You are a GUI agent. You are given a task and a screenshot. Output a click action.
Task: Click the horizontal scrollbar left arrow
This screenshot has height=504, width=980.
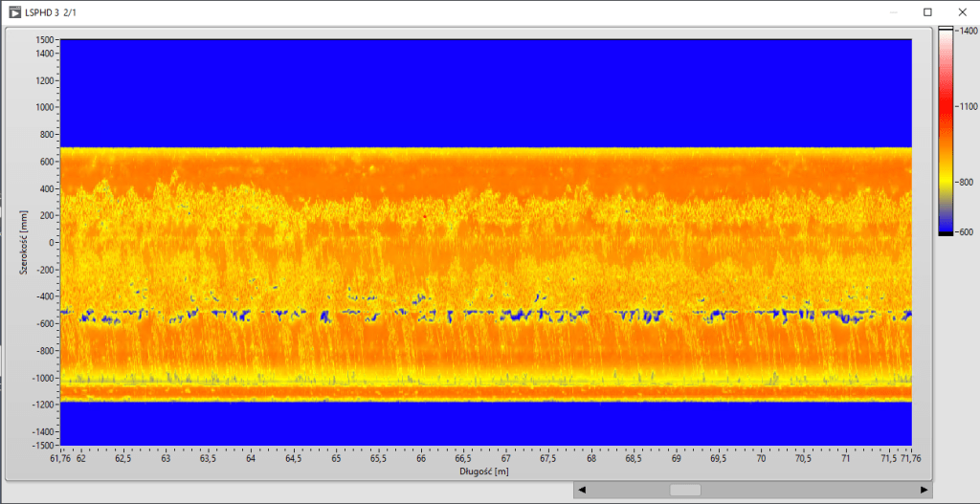tap(581, 490)
